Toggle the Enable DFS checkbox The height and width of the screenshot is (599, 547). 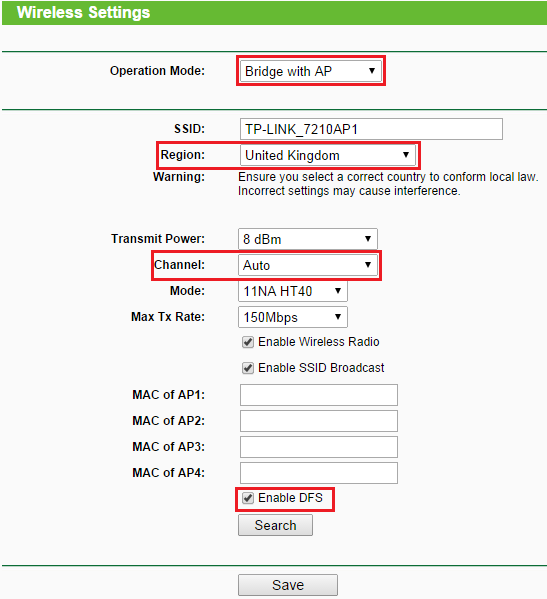pyautogui.click(x=248, y=498)
